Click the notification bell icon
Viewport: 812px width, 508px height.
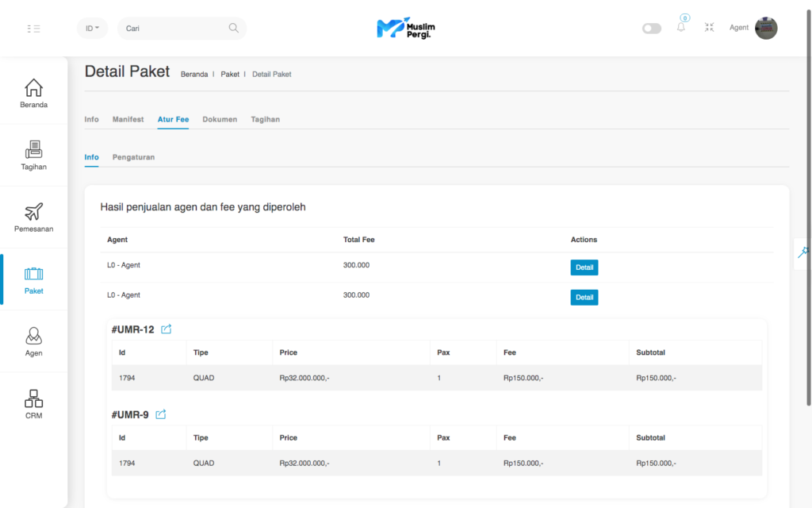pos(680,28)
